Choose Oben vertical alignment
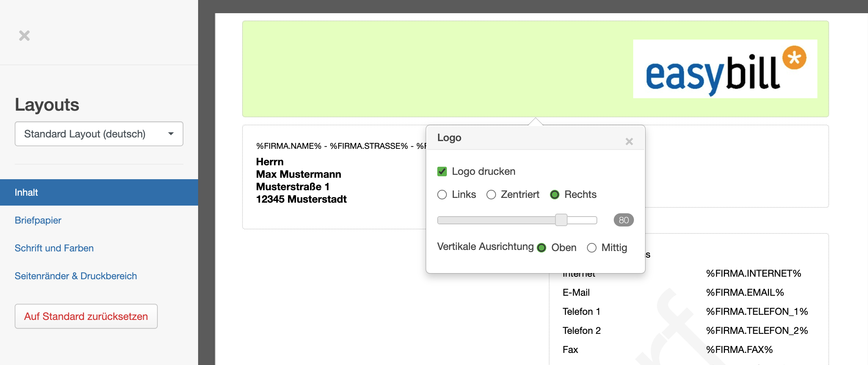The image size is (868, 365). 541,248
